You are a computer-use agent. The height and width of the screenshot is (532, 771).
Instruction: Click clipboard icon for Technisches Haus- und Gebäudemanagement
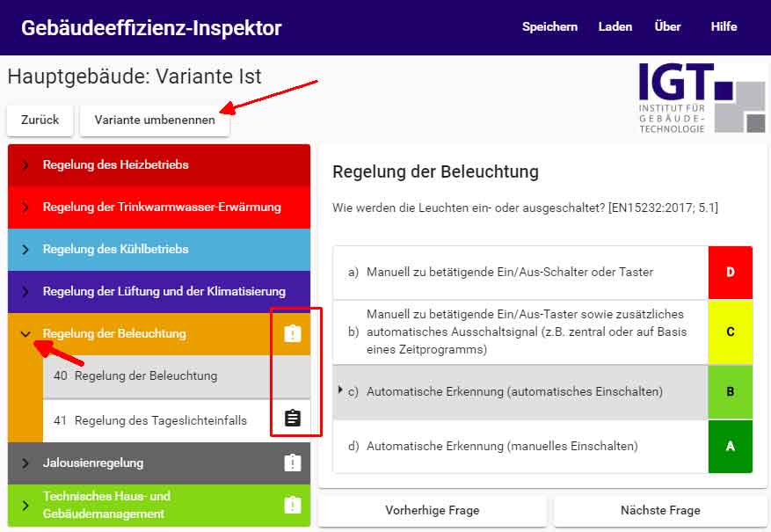click(293, 505)
